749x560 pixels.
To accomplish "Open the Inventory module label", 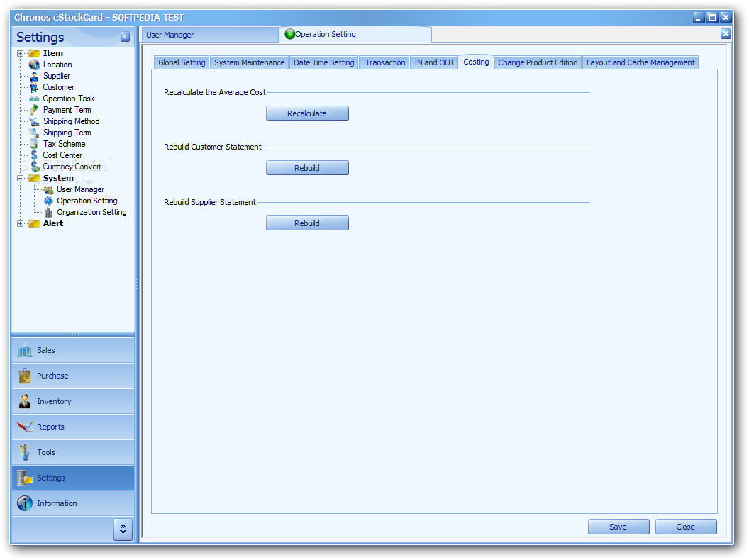I will coord(54,401).
